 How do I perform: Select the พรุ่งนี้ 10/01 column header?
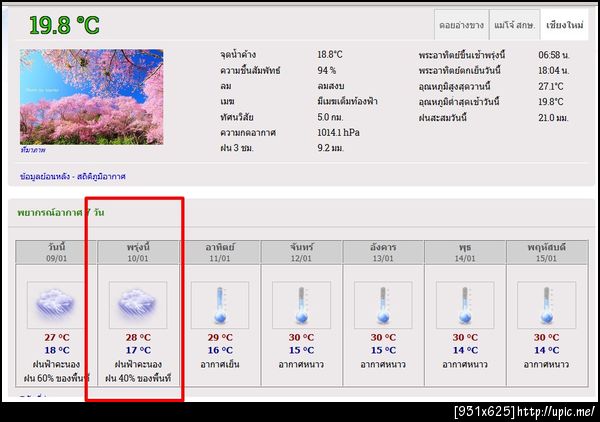point(138,252)
